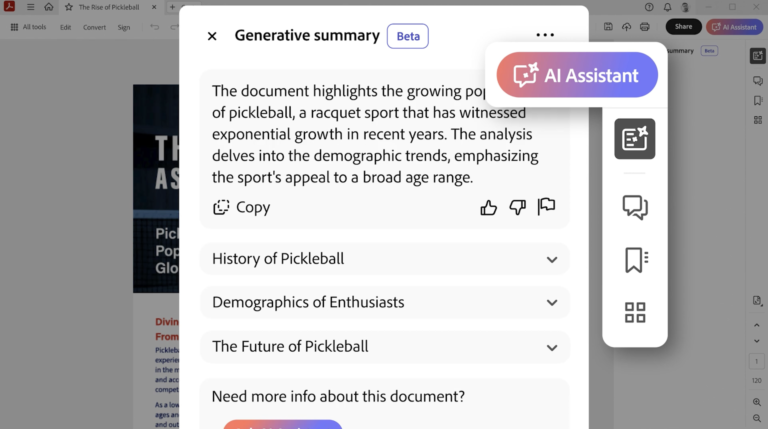This screenshot has height=429, width=768.
Task: Click the large AI Assistant button
Action: coord(577,75)
